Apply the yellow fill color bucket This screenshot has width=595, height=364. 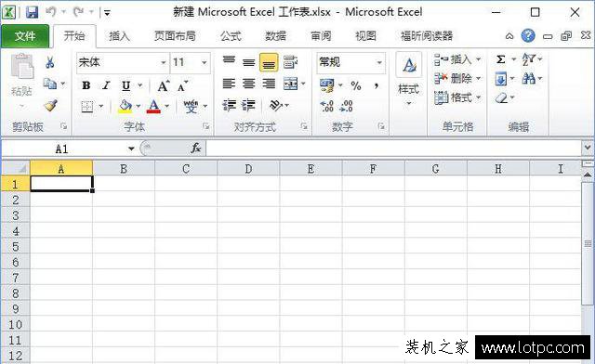125,107
